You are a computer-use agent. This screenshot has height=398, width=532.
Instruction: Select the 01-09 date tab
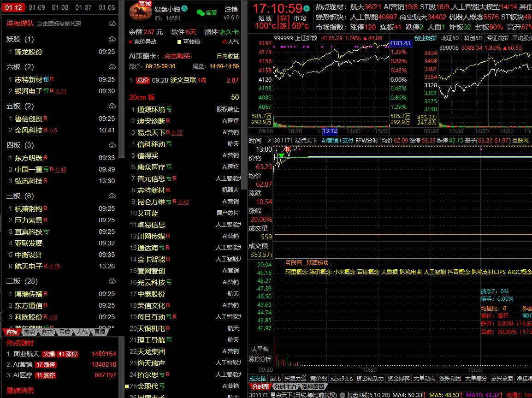point(37,7)
